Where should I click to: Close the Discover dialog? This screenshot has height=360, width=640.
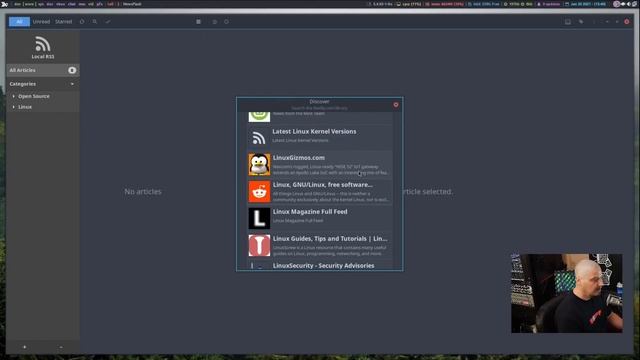396,105
